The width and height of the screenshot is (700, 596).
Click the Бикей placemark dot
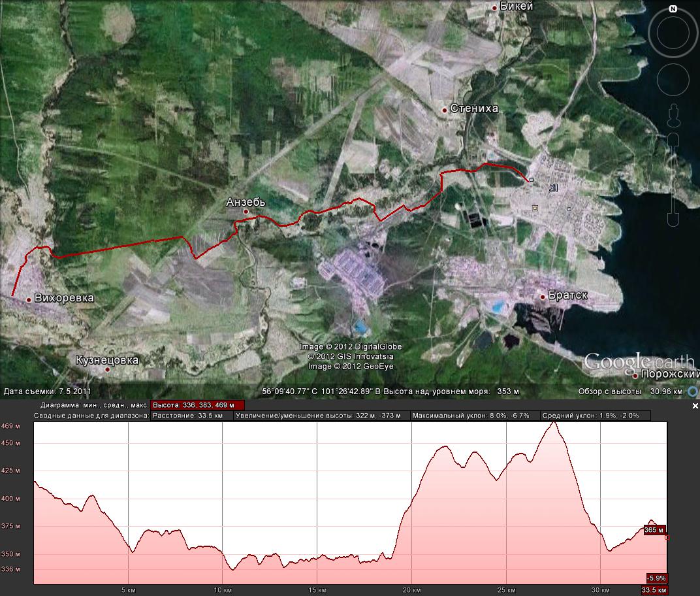pyautogui.click(x=495, y=8)
